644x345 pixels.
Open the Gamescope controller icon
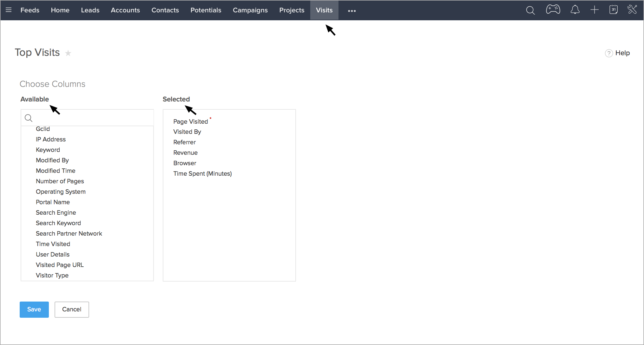coord(553,10)
